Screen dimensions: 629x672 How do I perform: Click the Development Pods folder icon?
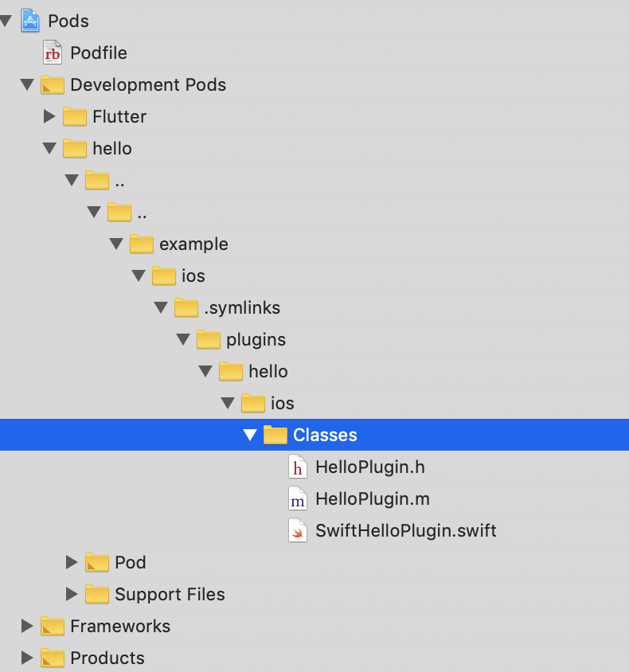point(53,84)
